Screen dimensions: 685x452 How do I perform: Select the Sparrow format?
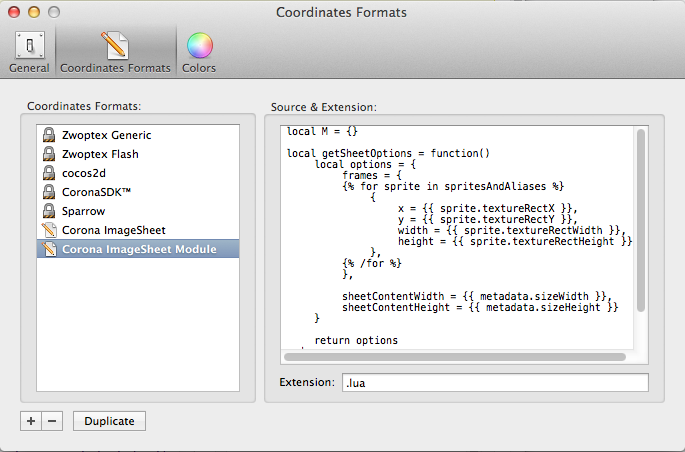pyautogui.click(x=138, y=211)
